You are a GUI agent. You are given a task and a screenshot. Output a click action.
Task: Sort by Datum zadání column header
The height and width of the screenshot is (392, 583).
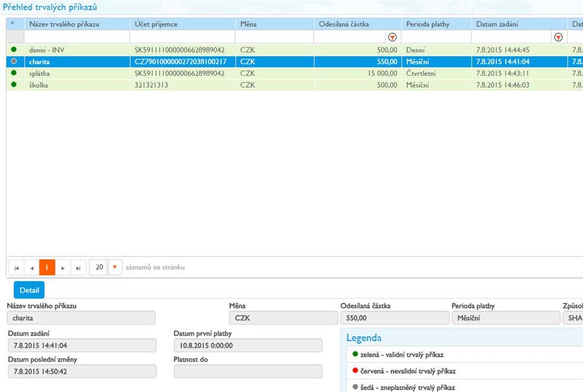pyautogui.click(x=497, y=24)
